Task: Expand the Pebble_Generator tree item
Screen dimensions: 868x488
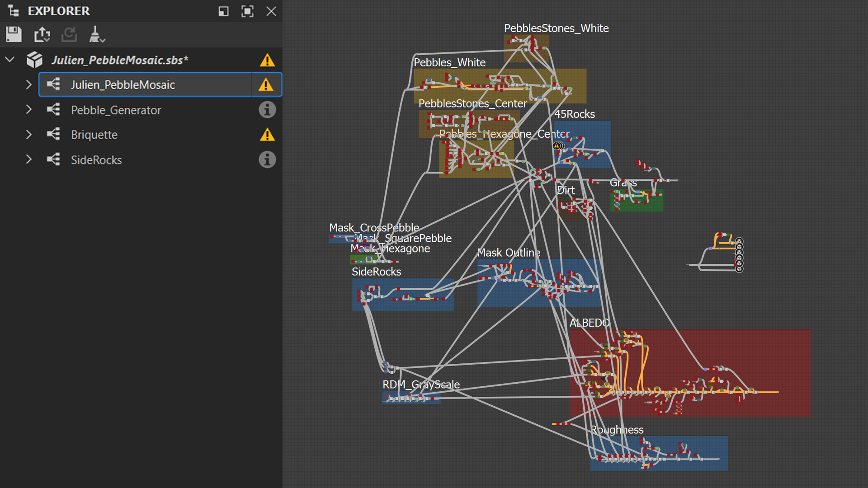Action: click(x=29, y=109)
